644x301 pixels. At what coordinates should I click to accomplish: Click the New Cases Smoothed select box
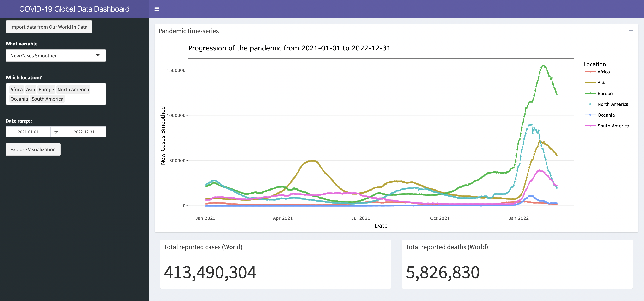pos(56,56)
